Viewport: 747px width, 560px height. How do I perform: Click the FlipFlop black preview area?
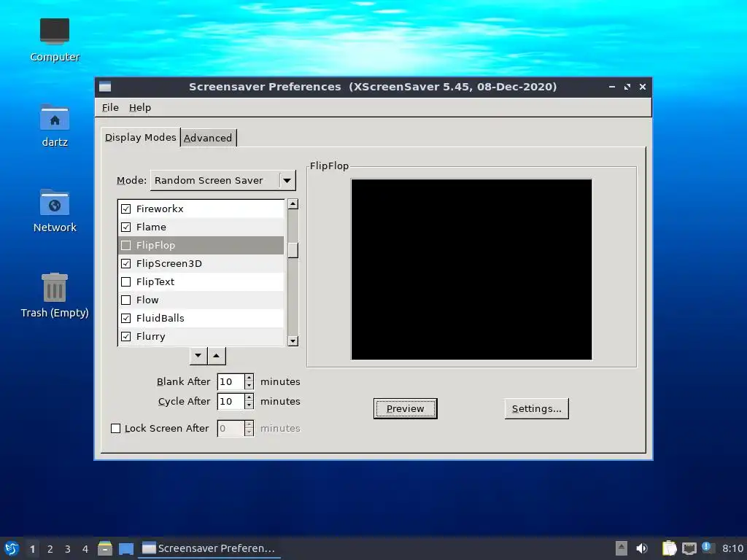[x=472, y=270]
